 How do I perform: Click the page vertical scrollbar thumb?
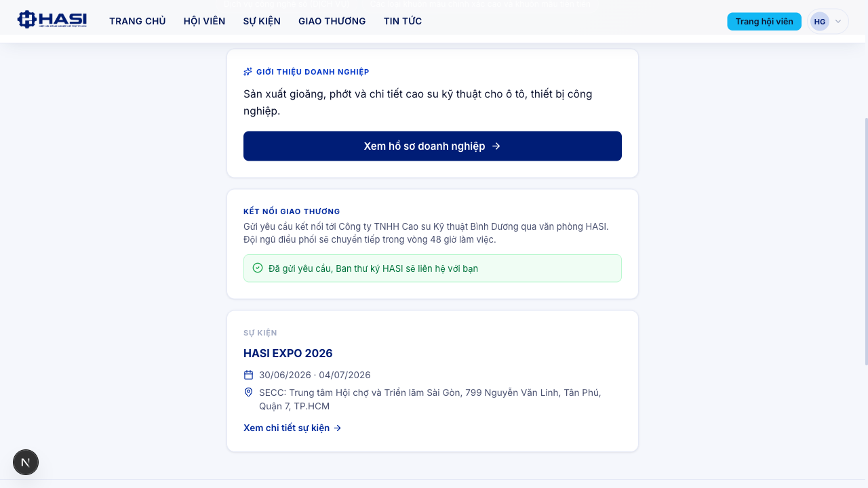[865, 242]
